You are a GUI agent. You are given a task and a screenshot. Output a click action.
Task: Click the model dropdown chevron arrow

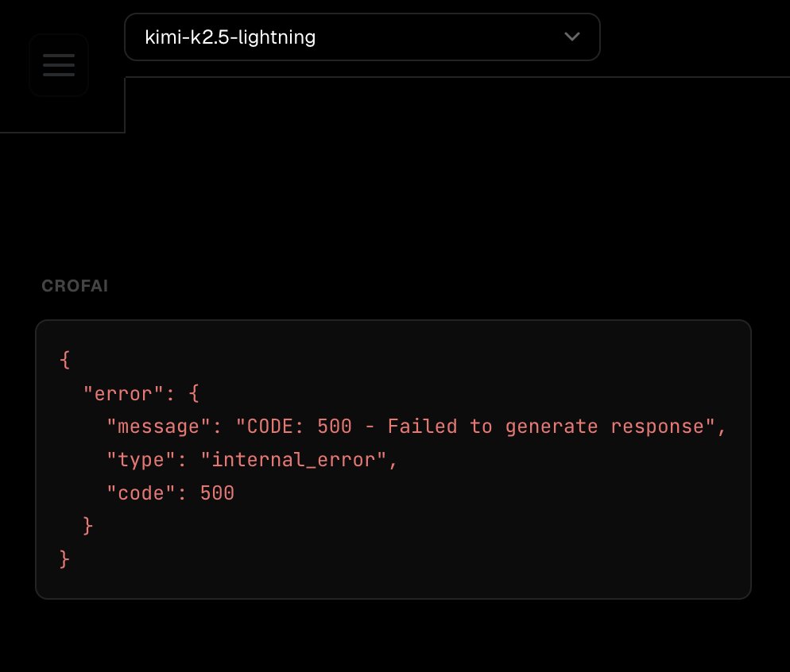(572, 37)
